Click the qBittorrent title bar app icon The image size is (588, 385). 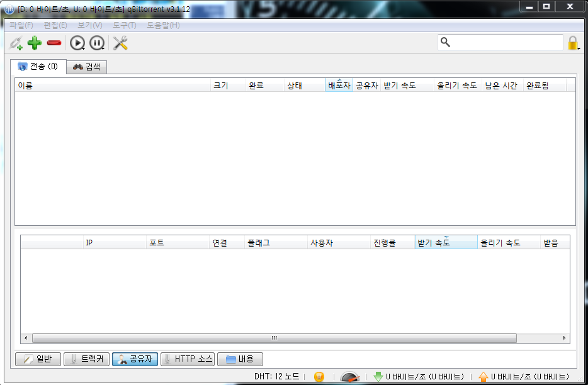[9, 9]
